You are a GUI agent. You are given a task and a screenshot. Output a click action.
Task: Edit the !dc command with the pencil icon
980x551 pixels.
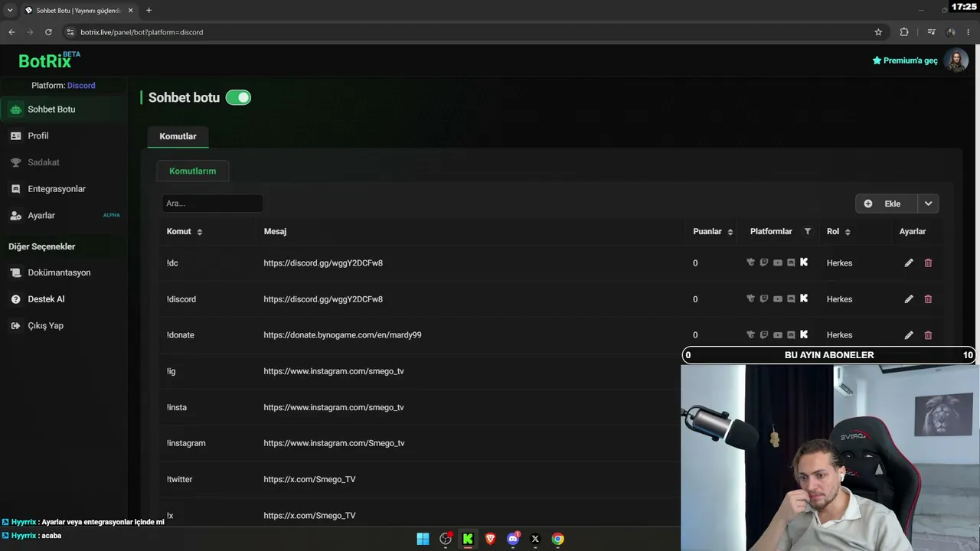point(909,263)
